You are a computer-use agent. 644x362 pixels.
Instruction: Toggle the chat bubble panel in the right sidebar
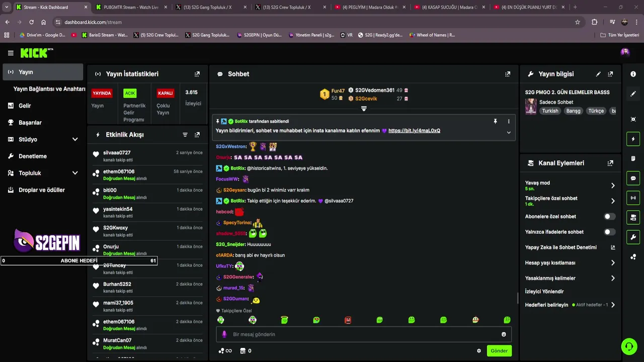[633, 178]
